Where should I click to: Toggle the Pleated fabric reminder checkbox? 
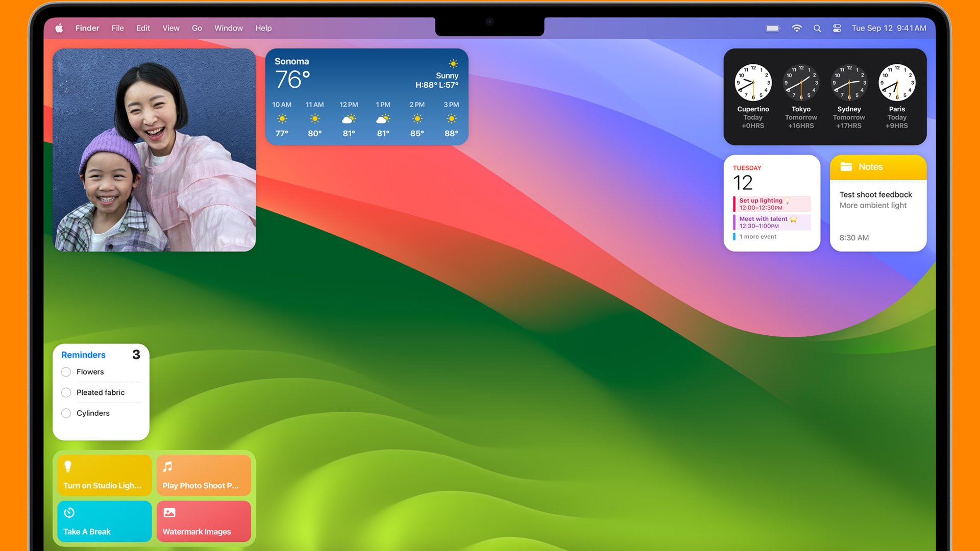[x=67, y=392]
